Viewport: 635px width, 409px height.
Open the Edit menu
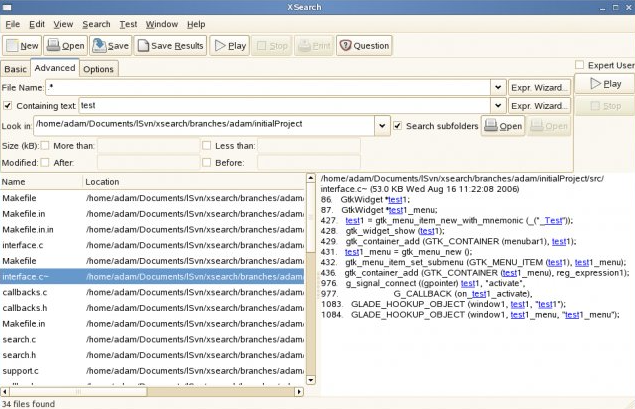coord(37,24)
